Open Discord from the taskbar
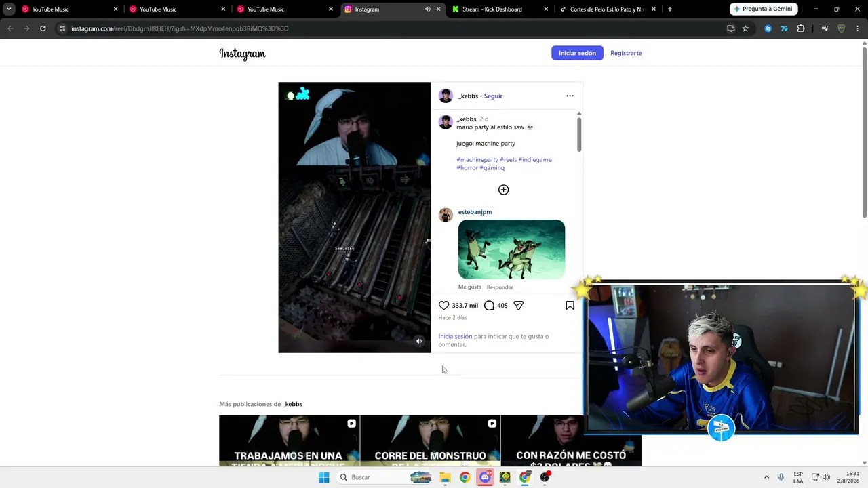Viewport: 868px width, 488px height. (485, 477)
